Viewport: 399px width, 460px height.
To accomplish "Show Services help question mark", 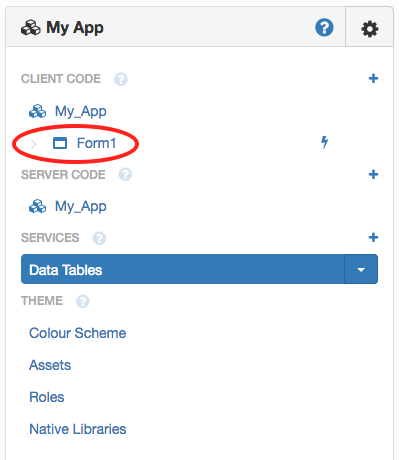I will (x=99, y=238).
